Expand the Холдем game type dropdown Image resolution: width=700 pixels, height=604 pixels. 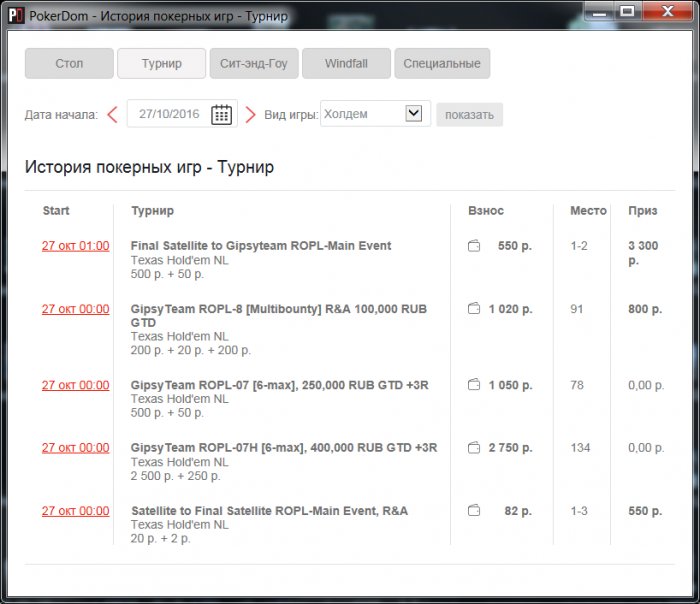[413, 113]
